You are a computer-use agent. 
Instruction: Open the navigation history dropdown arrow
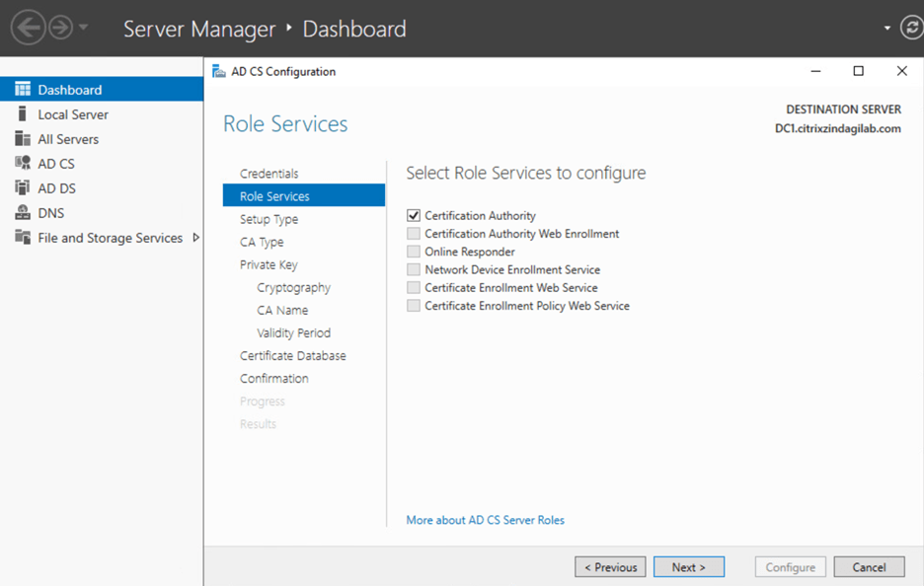pos(83,27)
